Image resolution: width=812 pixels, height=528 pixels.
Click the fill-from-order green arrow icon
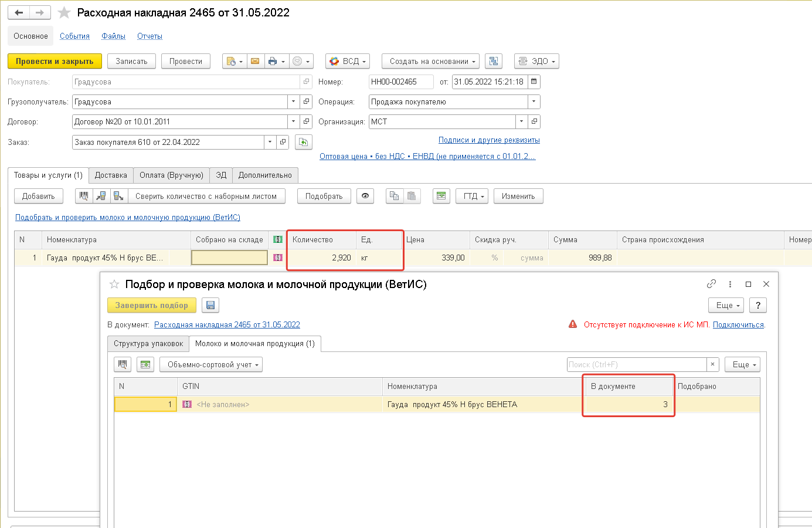[x=304, y=142]
